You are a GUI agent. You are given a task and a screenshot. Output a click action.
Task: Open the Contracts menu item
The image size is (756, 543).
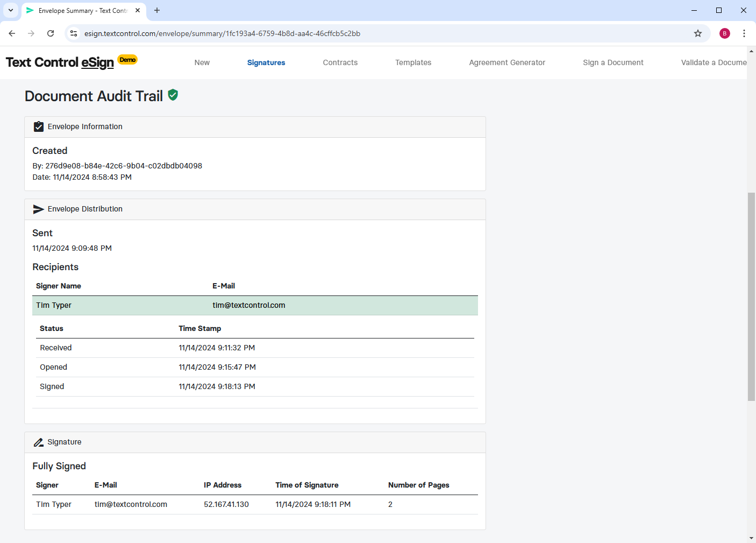(x=340, y=62)
